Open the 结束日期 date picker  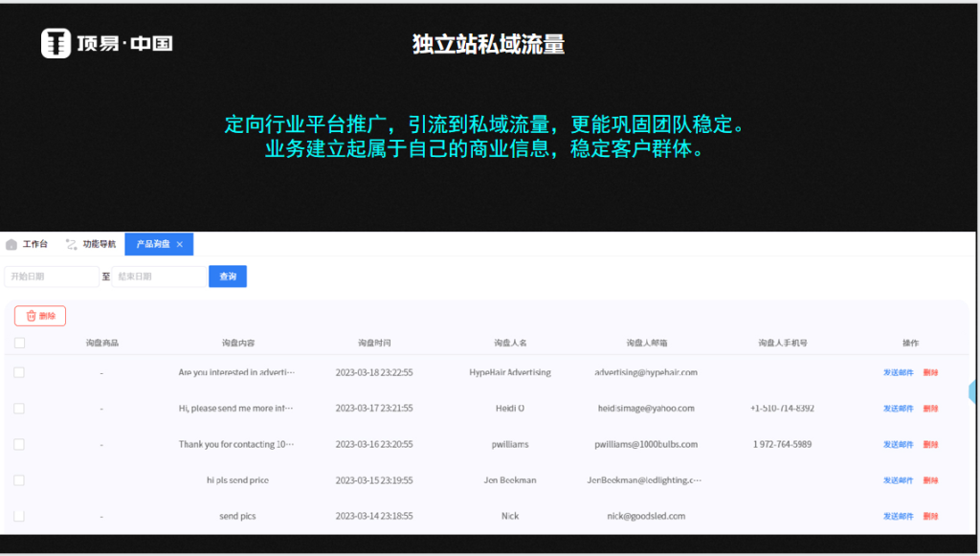point(158,277)
